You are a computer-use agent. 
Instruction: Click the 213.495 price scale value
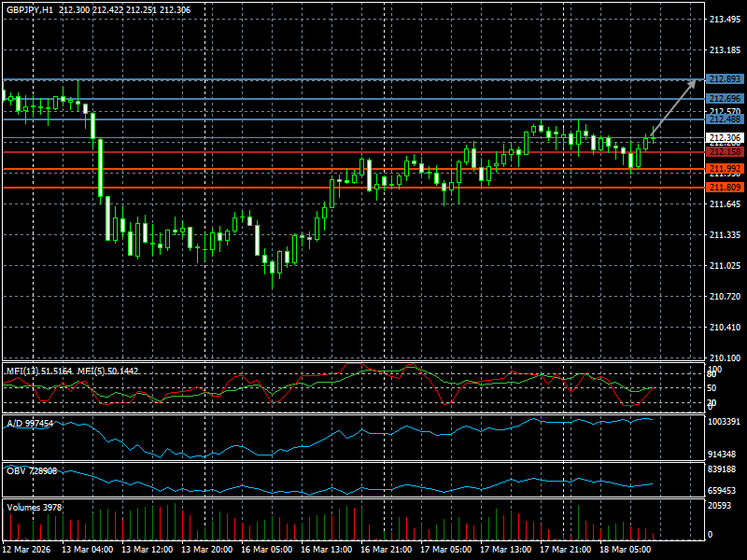pyautogui.click(x=725, y=19)
